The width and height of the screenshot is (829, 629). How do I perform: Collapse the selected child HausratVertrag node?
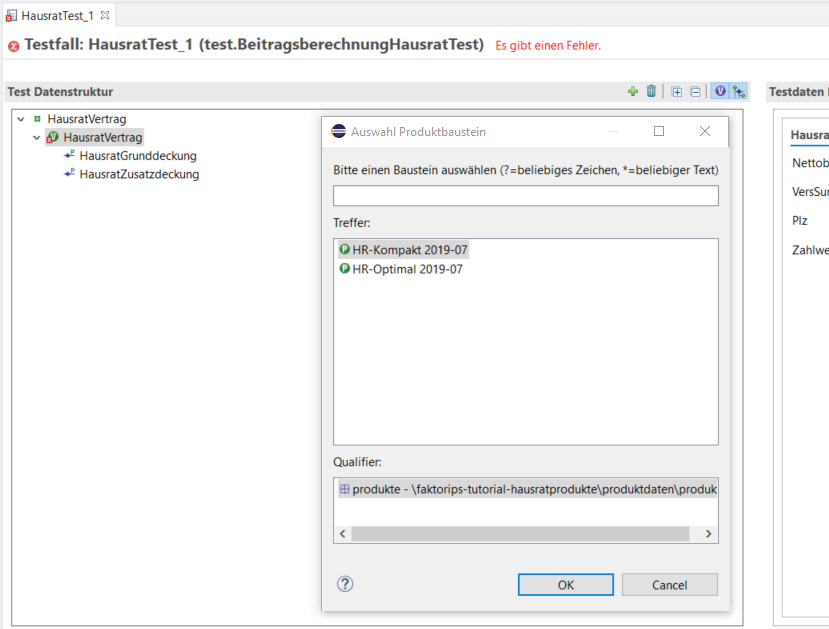(37, 138)
